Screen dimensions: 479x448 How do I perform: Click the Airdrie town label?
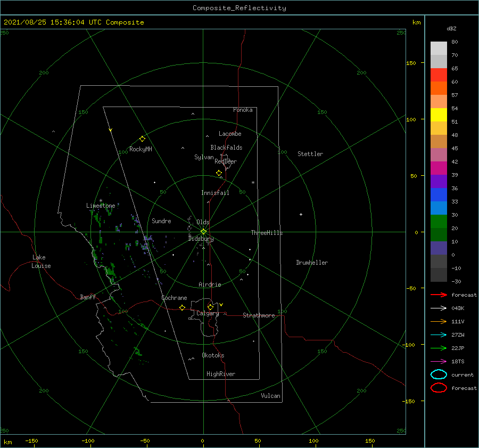pyautogui.click(x=210, y=284)
